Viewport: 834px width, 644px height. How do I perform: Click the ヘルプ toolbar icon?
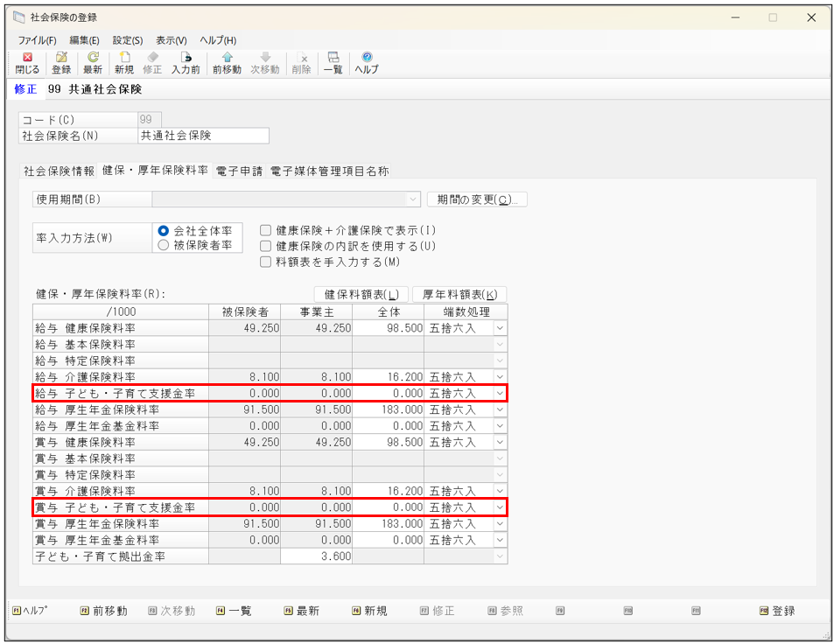[367, 62]
